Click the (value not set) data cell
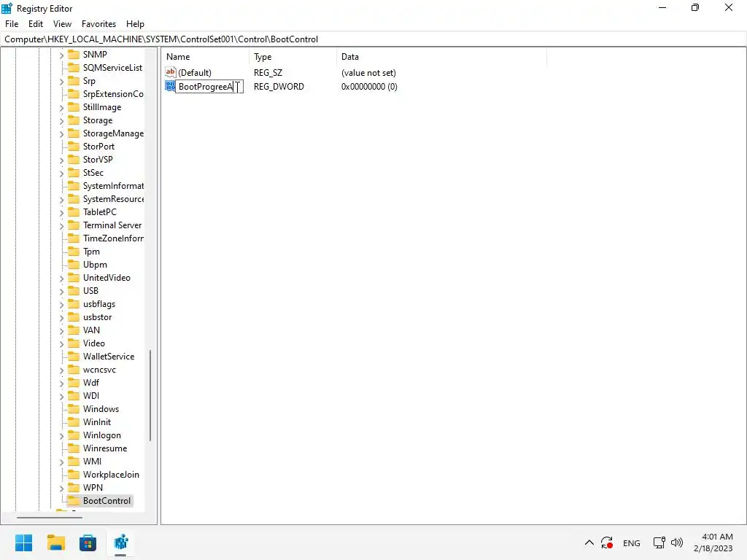Viewport: 747px width, 560px height. point(368,73)
